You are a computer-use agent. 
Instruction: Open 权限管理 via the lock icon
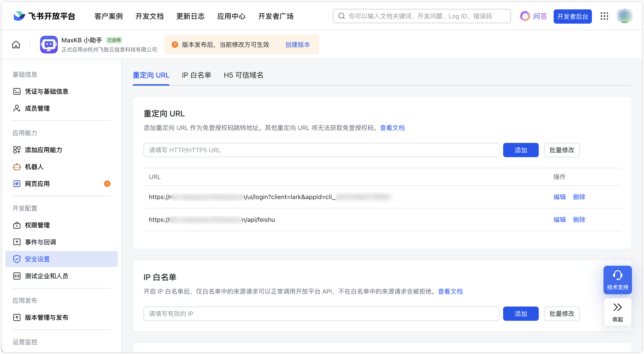click(x=16, y=225)
